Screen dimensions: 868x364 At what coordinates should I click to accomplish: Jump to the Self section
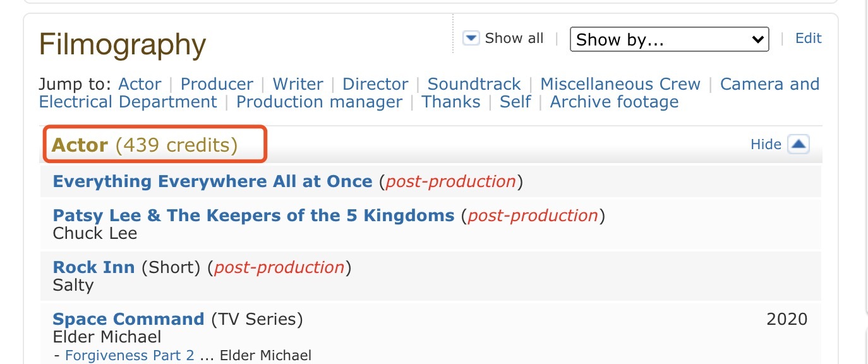515,102
